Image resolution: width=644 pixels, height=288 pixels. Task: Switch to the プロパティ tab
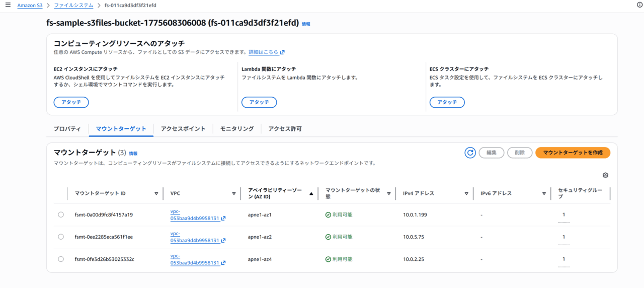[x=67, y=129]
